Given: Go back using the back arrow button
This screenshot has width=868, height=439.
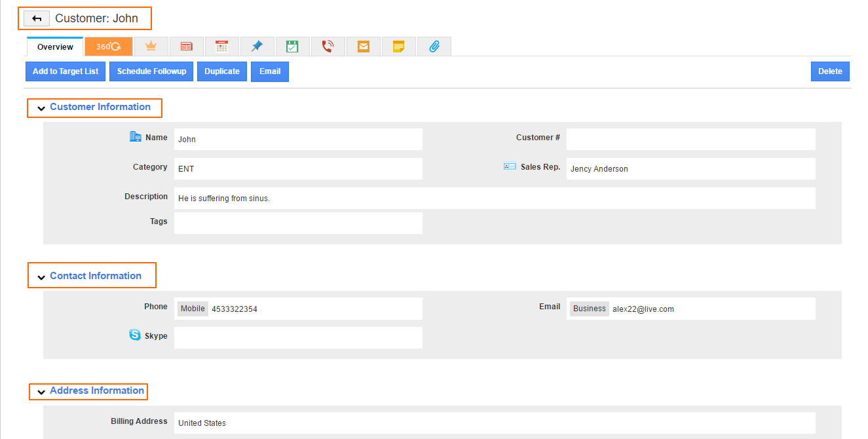Looking at the screenshot, I should [37, 18].
